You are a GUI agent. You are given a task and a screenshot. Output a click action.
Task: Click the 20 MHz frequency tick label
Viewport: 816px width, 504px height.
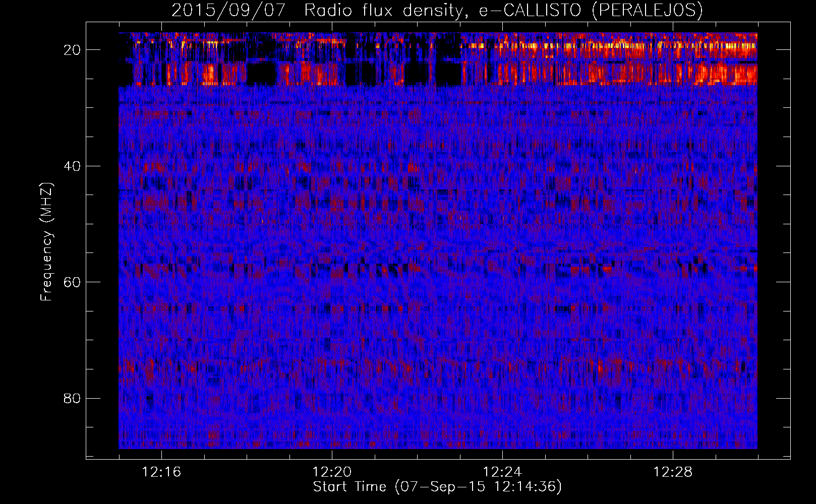[x=72, y=50]
